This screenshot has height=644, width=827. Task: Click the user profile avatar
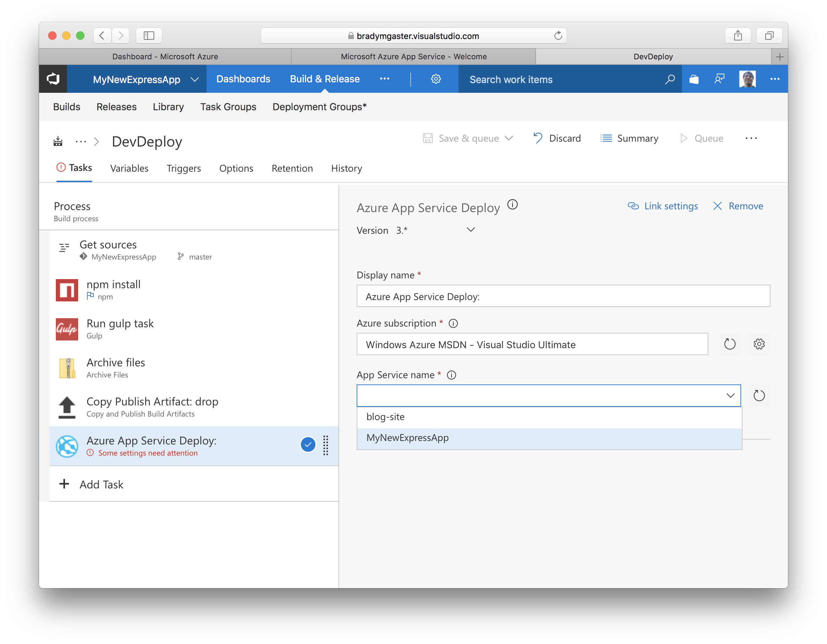click(x=747, y=79)
